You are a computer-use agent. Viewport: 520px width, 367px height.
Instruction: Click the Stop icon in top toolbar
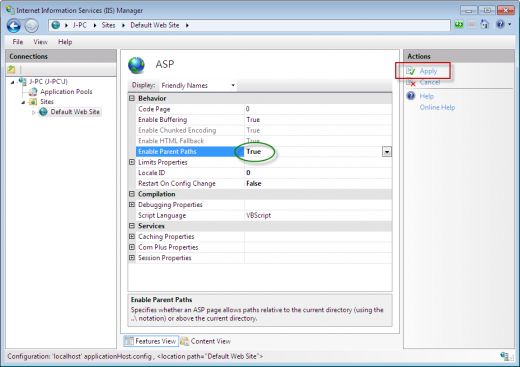472,25
